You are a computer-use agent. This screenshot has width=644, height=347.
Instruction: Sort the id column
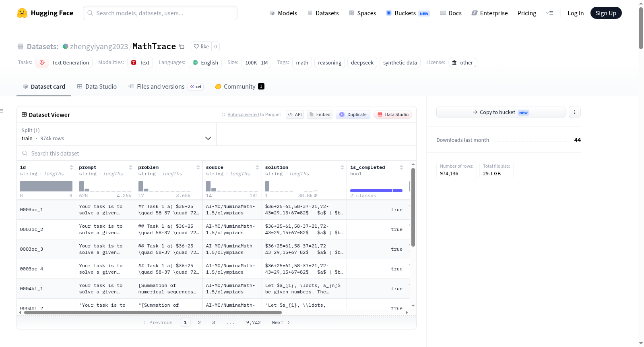[x=71, y=167]
